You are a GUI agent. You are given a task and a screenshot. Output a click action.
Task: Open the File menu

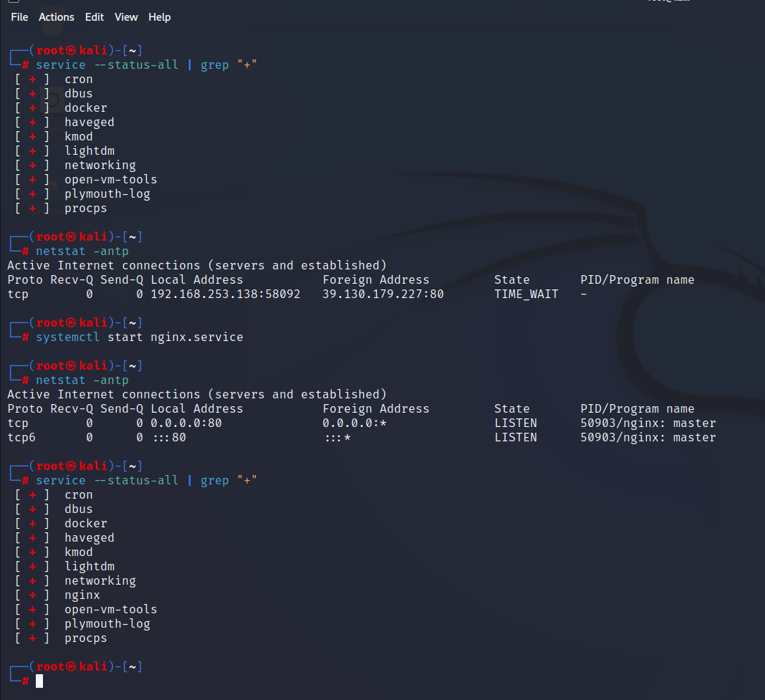(19, 17)
